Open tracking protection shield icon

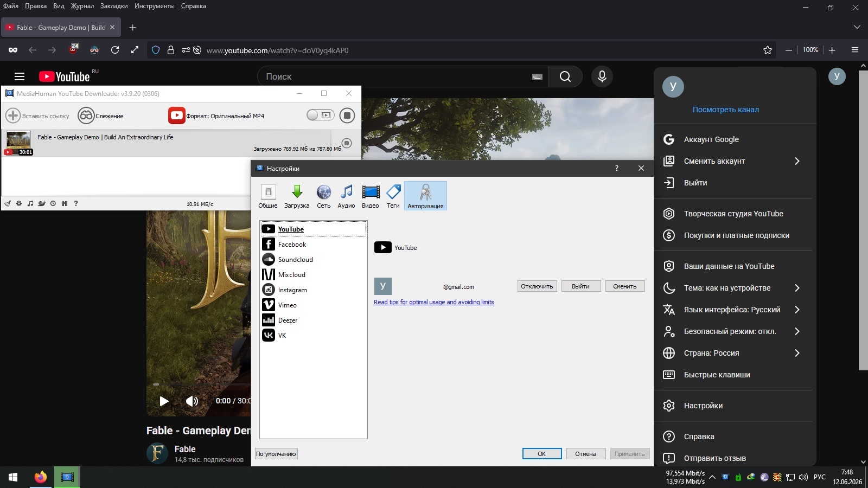[156, 50]
